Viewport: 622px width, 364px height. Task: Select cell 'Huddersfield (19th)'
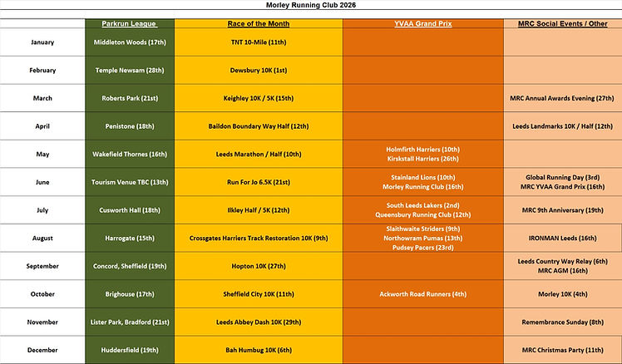click(x=130, y=350)
